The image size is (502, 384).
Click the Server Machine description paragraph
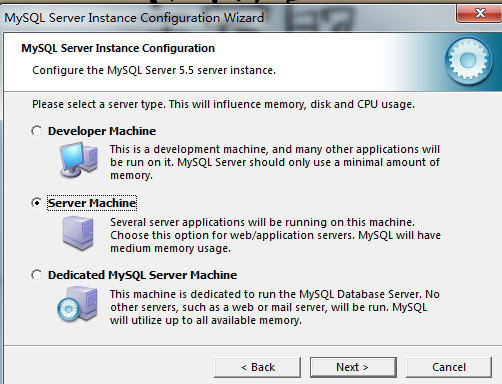click(275, 235)
